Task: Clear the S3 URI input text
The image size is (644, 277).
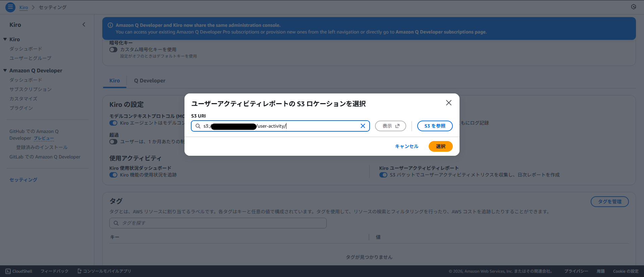Action: pyautogui.click(x=363, y=126)
